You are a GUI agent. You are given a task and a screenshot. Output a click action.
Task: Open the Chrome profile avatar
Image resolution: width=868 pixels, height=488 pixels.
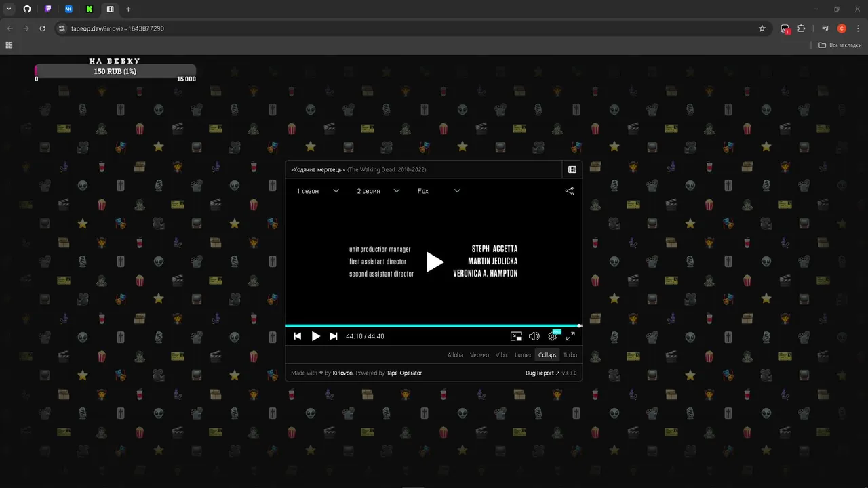[842, 28]
